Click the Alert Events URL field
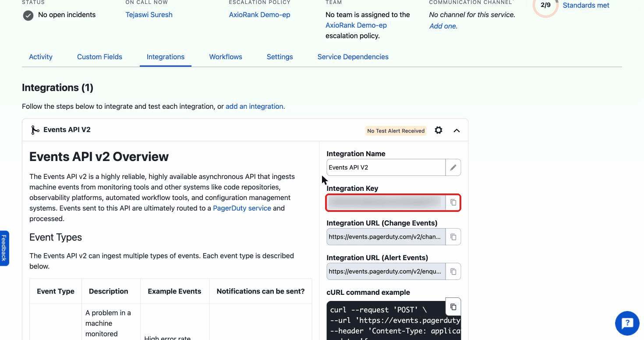 tap(386, 272)
